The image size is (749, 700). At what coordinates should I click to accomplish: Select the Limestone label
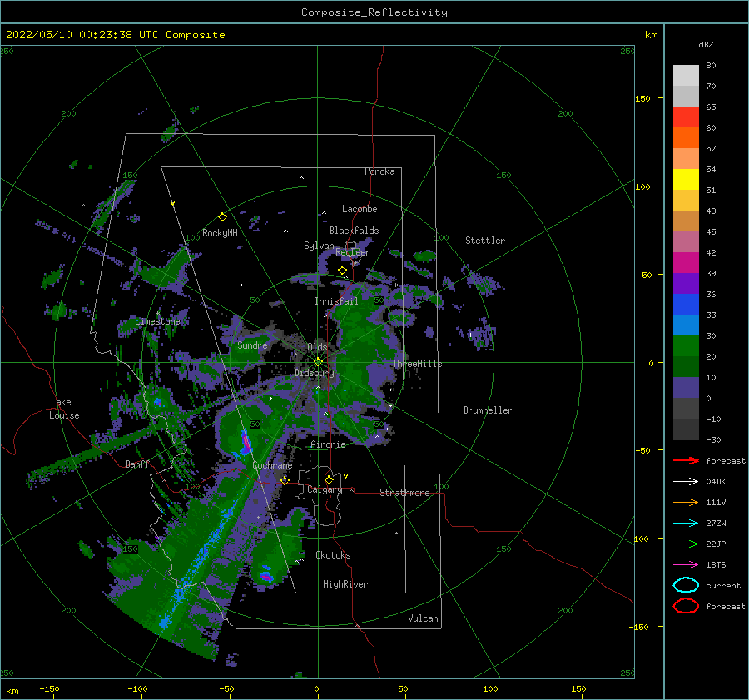tap(157, 321)
